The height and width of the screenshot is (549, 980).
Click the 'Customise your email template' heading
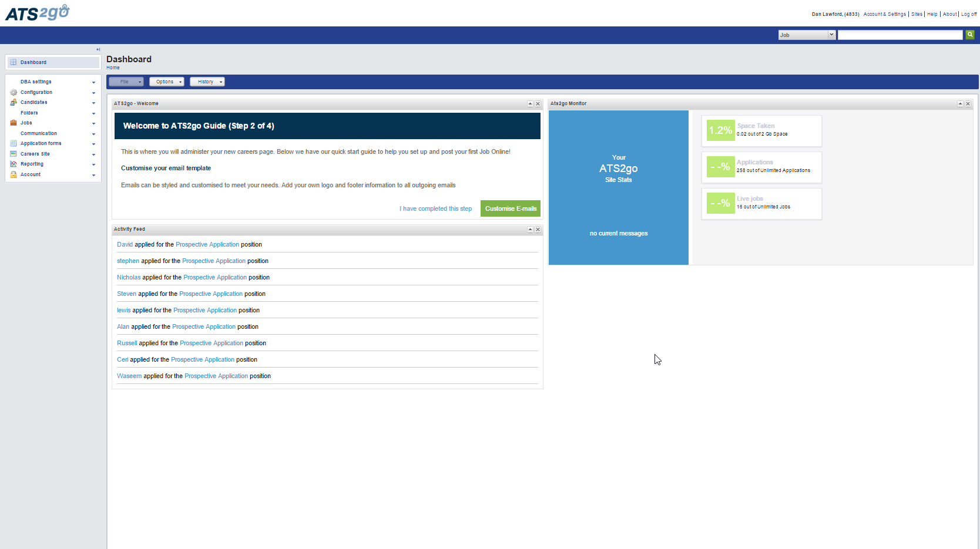click(166, 168)
